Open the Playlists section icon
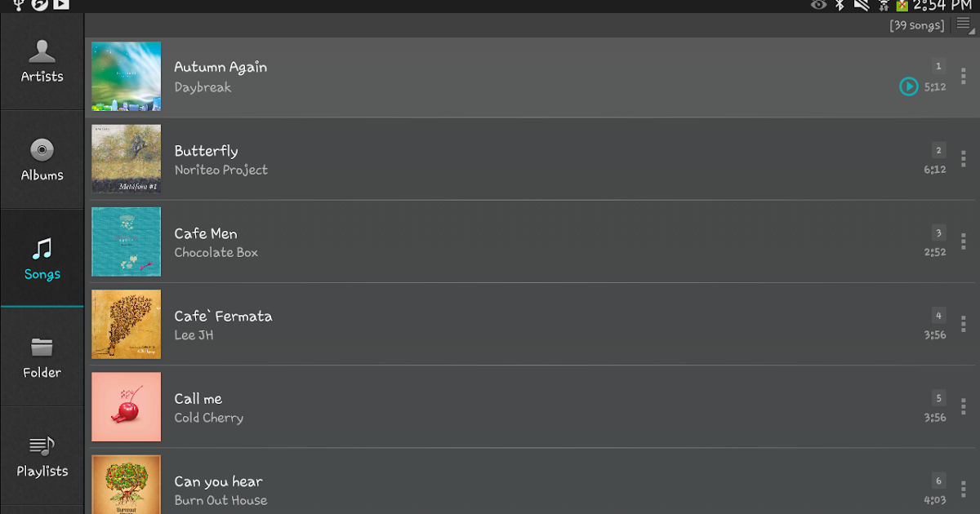Viewport: 980px width, 514px height. 42,446
